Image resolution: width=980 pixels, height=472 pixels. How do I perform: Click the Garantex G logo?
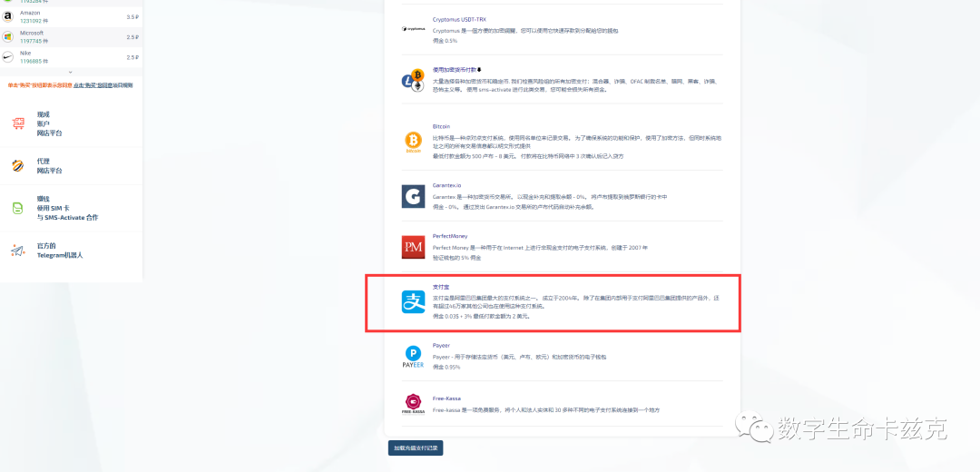tap(413, 196)
